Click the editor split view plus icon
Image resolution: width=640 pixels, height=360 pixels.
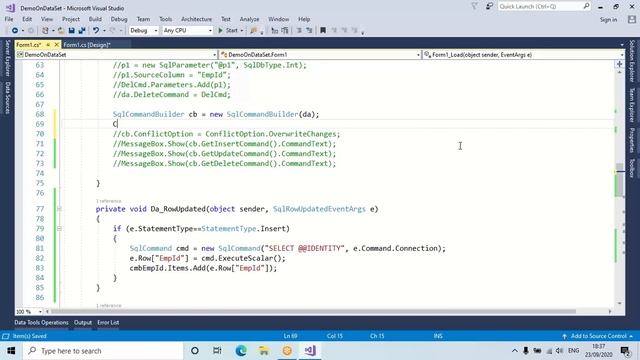point(620,64)
